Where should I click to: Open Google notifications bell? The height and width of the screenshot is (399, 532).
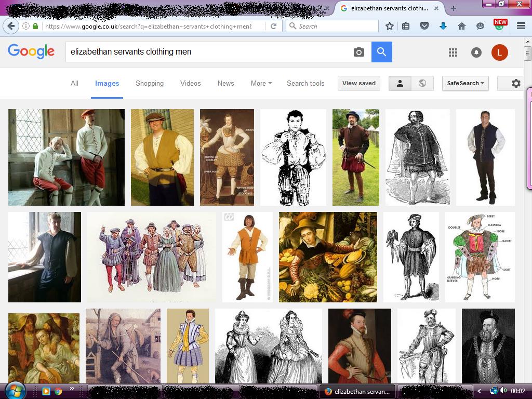pyautogui.click(x=476, y=52)
